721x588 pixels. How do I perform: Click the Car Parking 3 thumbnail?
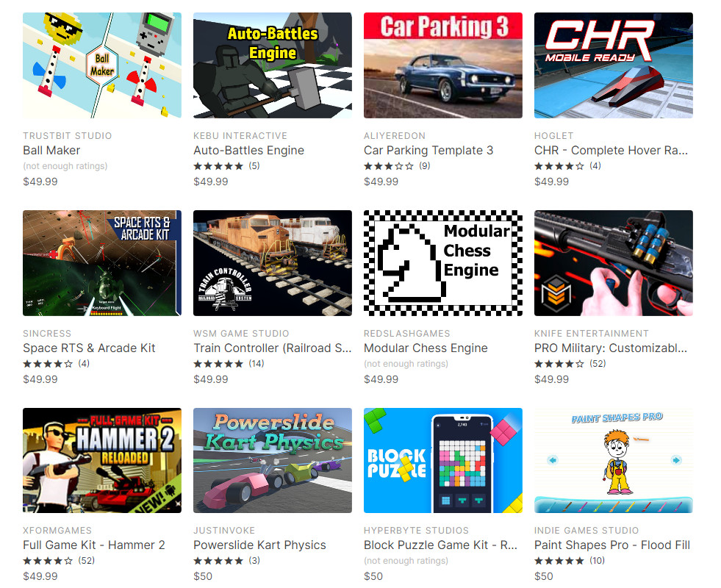point(443,65)
